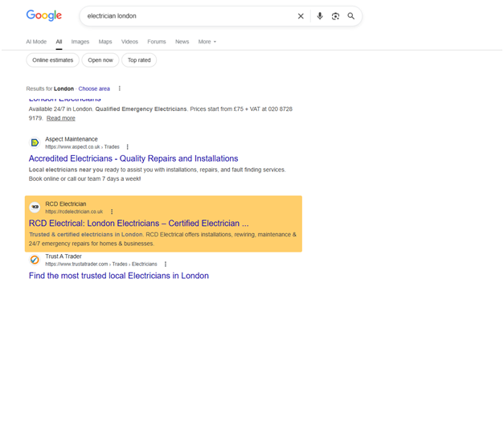
Task: Apply the Open now filter chip
Action: pos(100,60)
